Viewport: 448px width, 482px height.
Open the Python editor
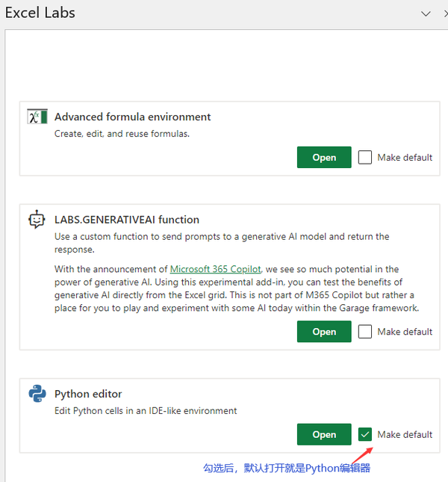[324, 434]
